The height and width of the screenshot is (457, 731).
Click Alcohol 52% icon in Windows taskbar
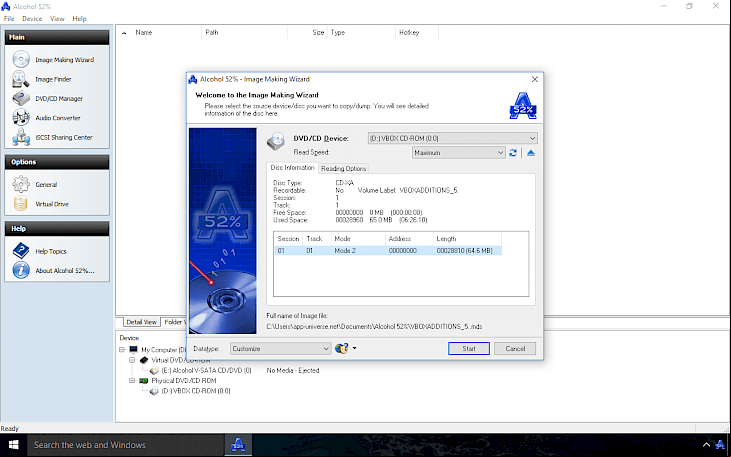(238, 445)
